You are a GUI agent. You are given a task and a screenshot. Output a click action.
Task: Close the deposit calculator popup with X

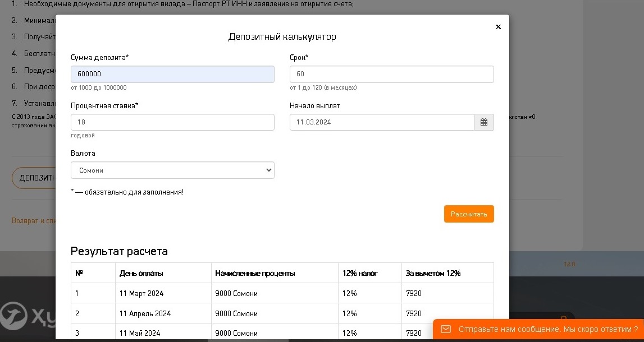(x=498, y=27)
